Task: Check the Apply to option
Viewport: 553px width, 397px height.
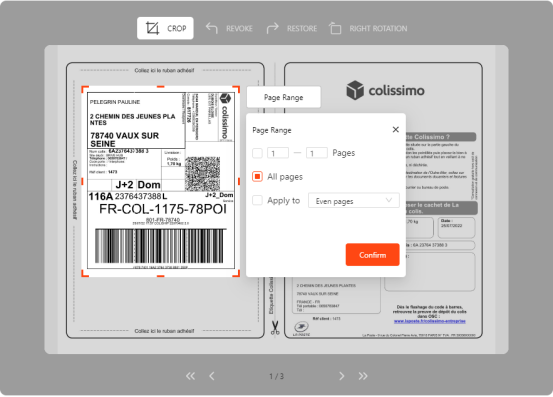Action: pyautogui.click(x=257, y=200)
